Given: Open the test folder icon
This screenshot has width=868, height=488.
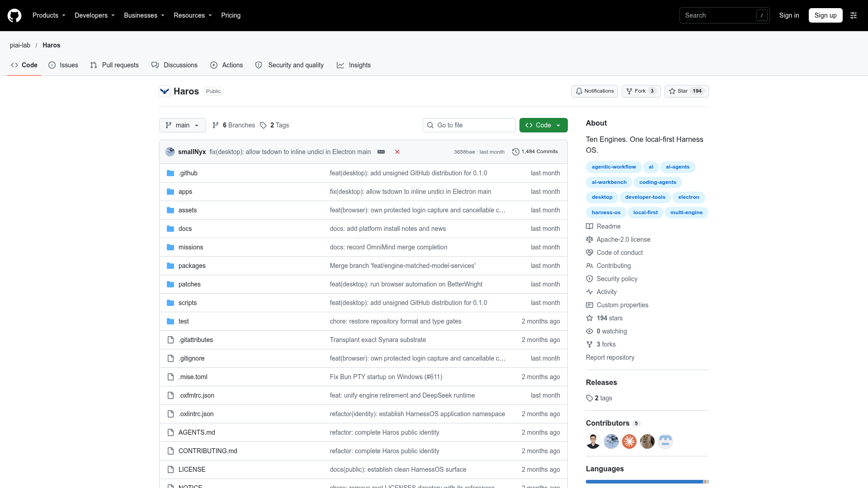Looking at the screenshot, I should 170,321.
